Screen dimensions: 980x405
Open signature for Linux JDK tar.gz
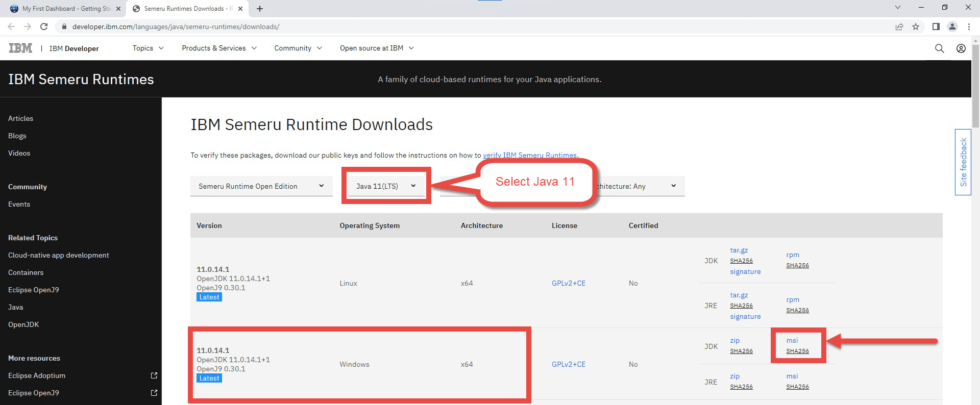coord(745,272)
